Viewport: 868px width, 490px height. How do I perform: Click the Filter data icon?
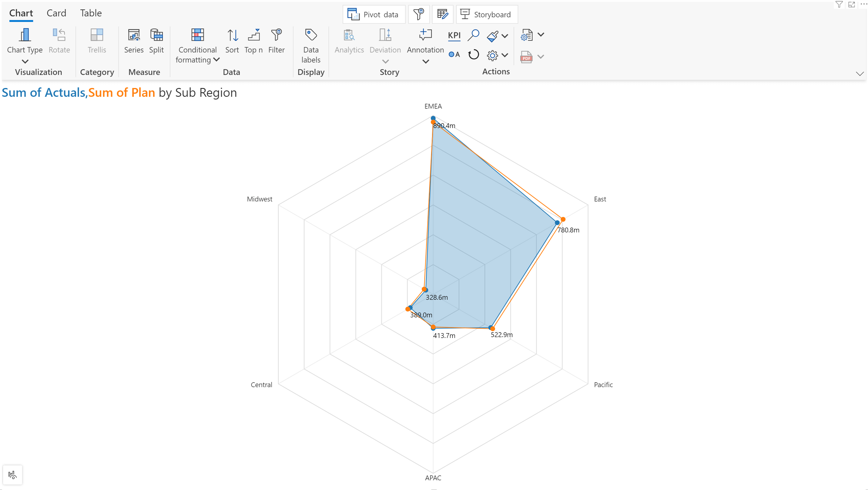coord(839,7)
